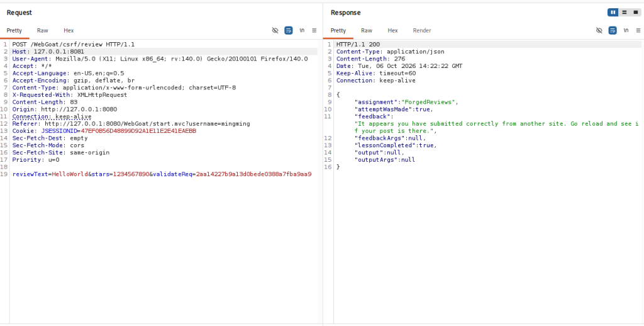Click the HTTP/1.1 200 status line
Image resolution: width=644 pixels, height=326 pixels.
(x=358, y=45)
